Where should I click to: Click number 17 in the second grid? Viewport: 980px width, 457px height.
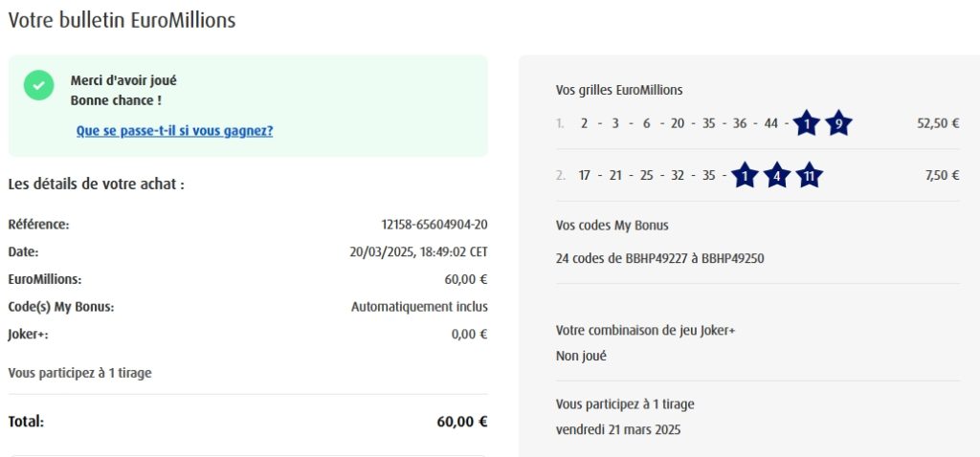pos(586,176)
